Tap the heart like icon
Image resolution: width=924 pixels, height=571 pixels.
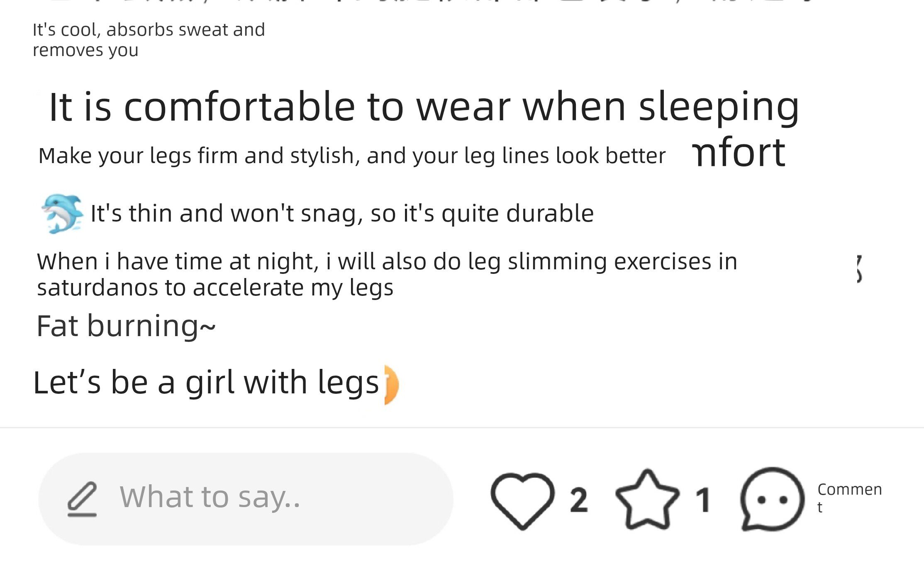click(x=522, y=500)
